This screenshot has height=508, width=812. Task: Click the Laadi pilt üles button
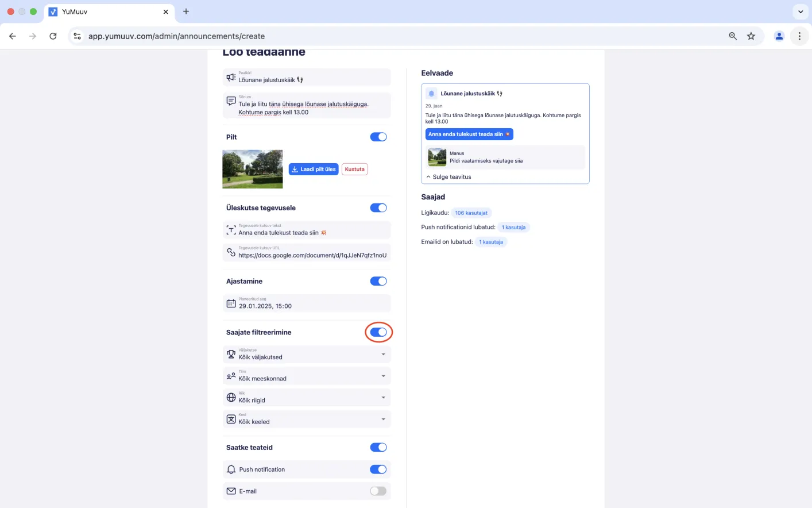click(314, 169)
